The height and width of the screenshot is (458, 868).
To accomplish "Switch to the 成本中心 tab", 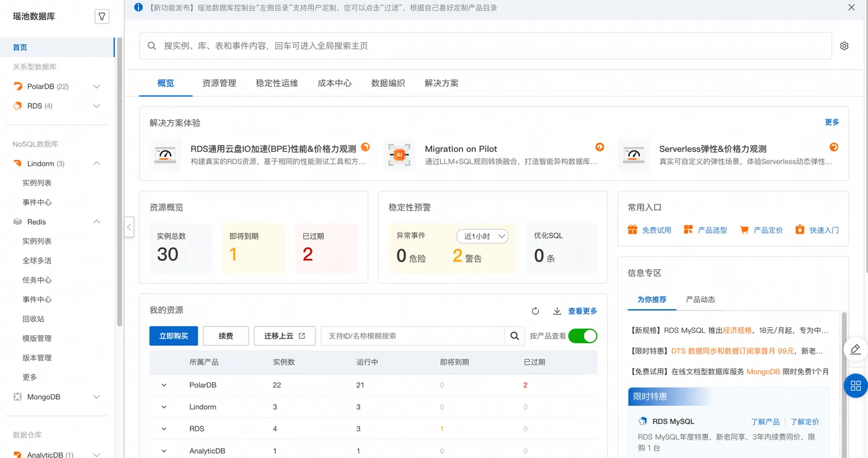I will [334, 83].
